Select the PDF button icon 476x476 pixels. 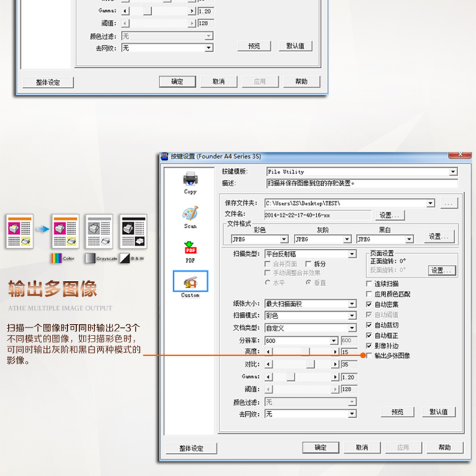pyautogui.click(x=190, y=248)
